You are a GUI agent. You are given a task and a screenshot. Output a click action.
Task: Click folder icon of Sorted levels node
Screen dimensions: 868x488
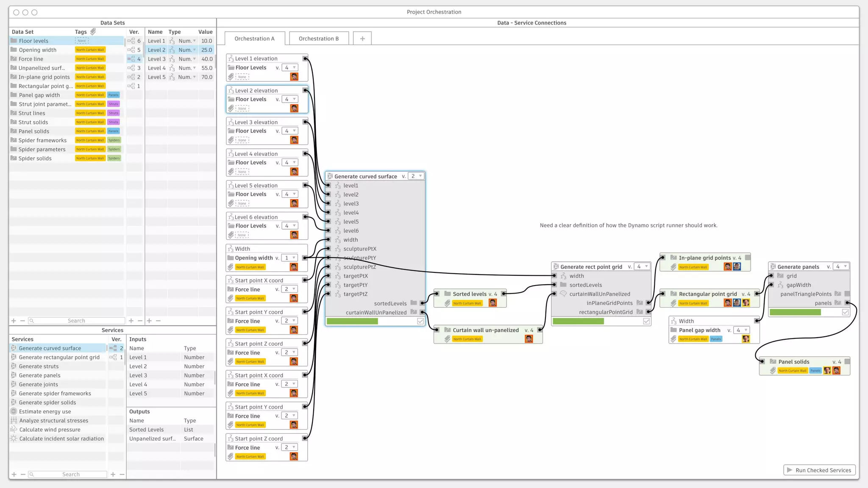point(447,294)
